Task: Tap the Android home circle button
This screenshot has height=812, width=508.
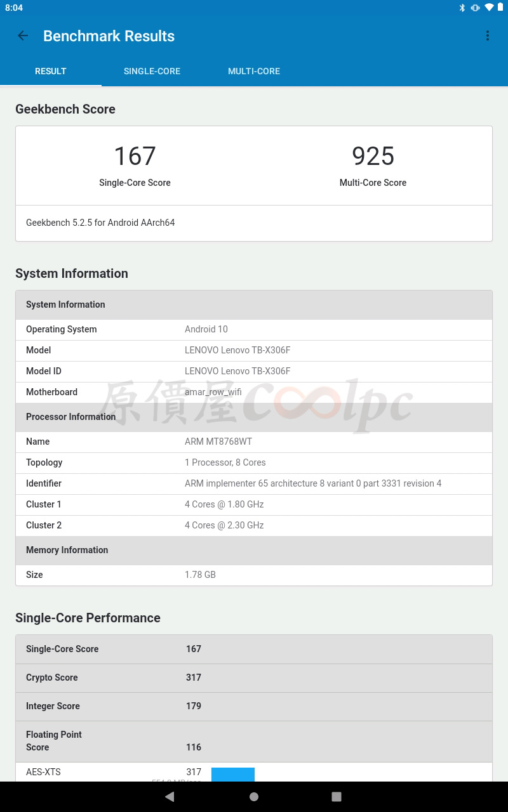Action: click(254, 797)
